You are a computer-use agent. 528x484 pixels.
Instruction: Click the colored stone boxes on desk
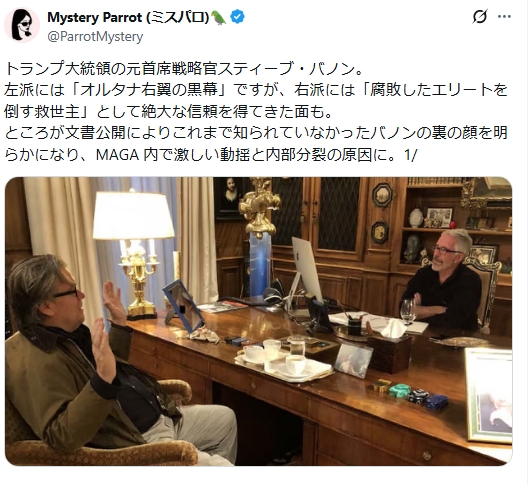(411, 394)
